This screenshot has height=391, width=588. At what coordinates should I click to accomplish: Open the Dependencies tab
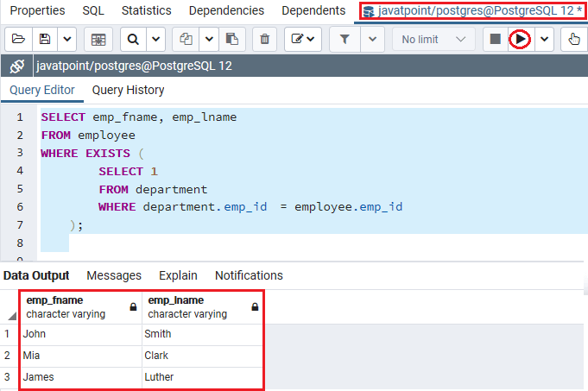point(226,10)
